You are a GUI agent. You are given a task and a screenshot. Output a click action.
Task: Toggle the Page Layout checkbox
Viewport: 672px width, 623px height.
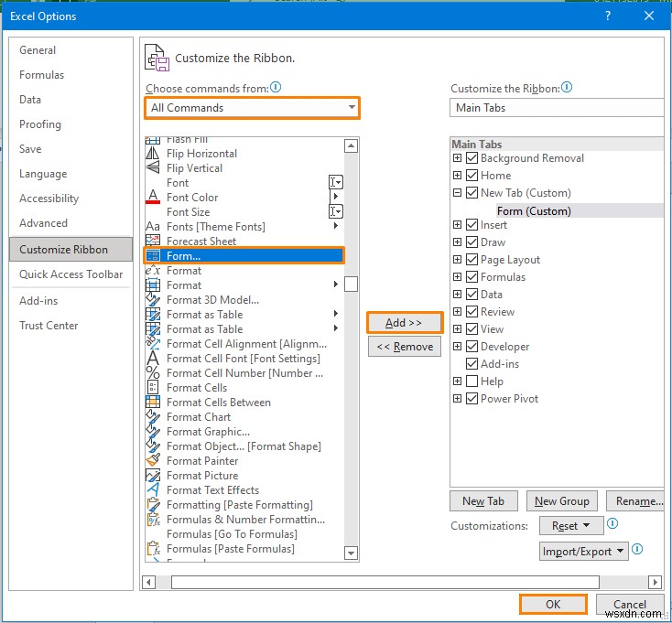point(471,260)
